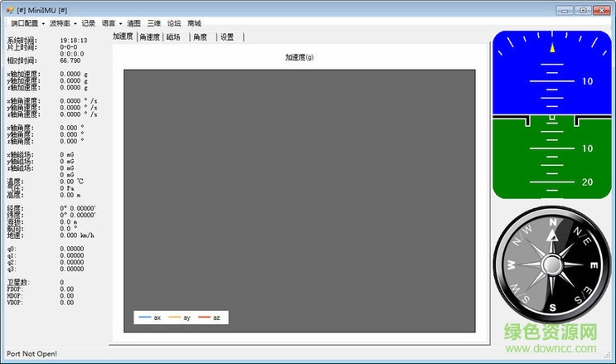The image size is (616, 364).
Task: Click the x轴加速度 label
Action: point(23,74)
